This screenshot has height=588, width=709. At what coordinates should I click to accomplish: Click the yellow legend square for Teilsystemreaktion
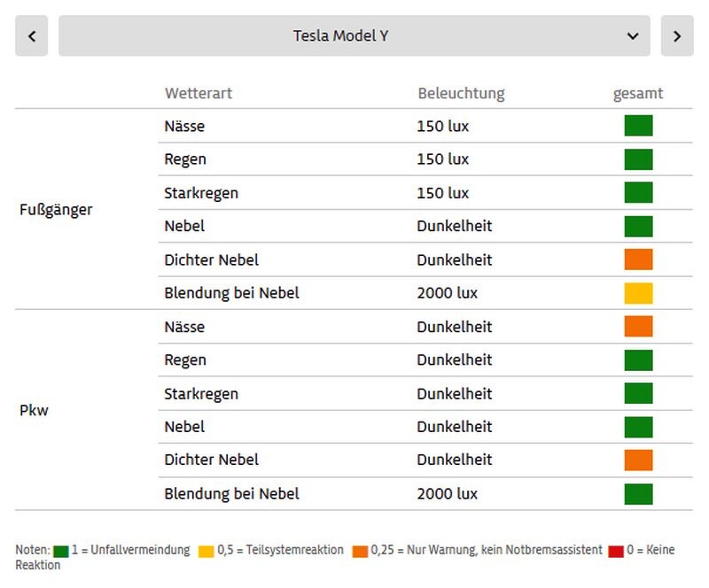206,551
